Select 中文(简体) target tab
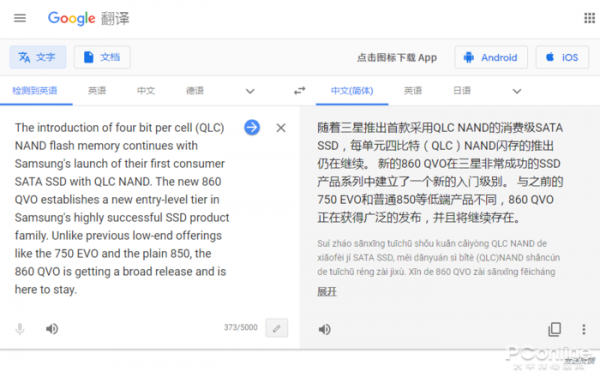 pyautogui.click(x=352, y=91)
